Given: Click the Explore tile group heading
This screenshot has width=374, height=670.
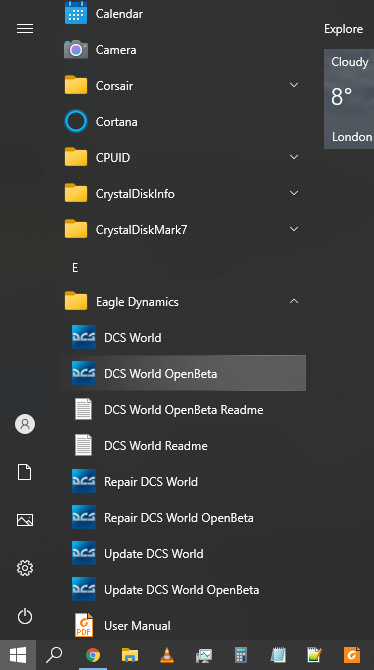Looking at the screenshot, I should 343,29.
